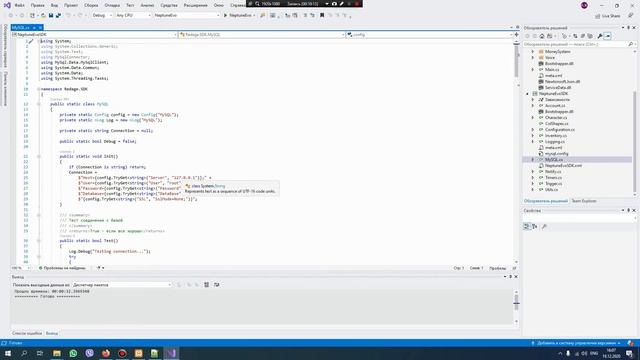The height and width of the screenshot is (360, 640).
Task: Open the Build (Сборка) menu
Action: 91,5
